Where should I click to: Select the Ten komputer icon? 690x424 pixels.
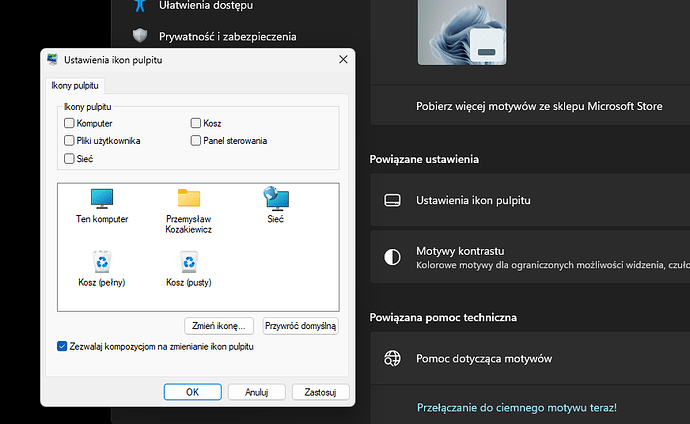tap(102, 198)
